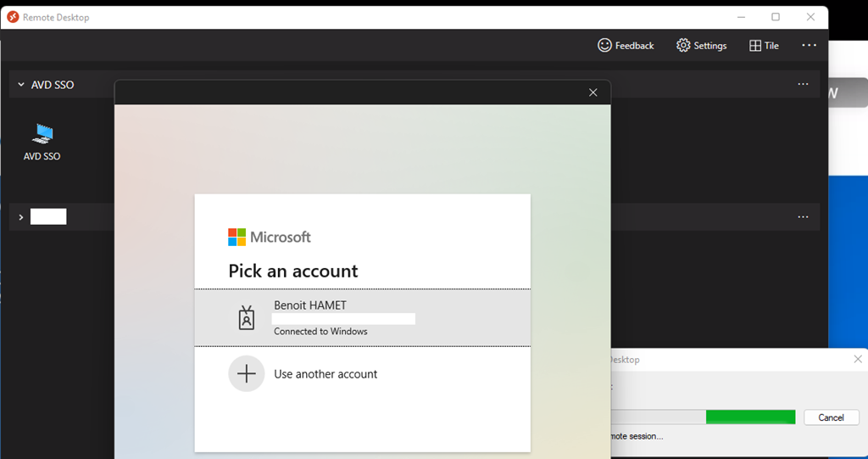Click the Pick an account heading

[292, 271]
